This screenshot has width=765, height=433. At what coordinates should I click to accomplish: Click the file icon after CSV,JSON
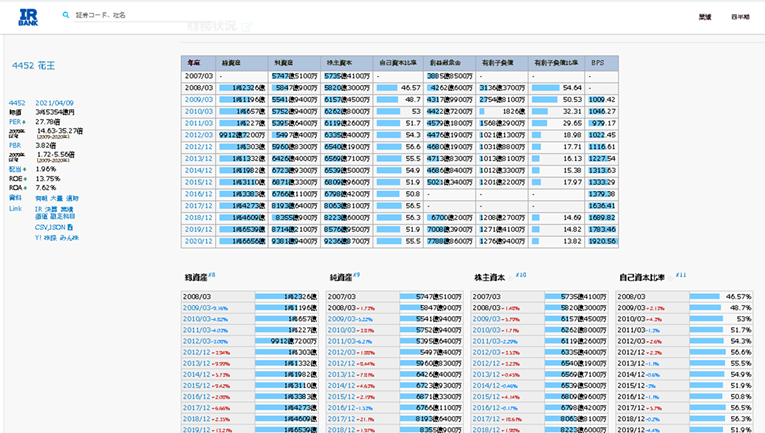pyautogui.click(x=70, y=227)
